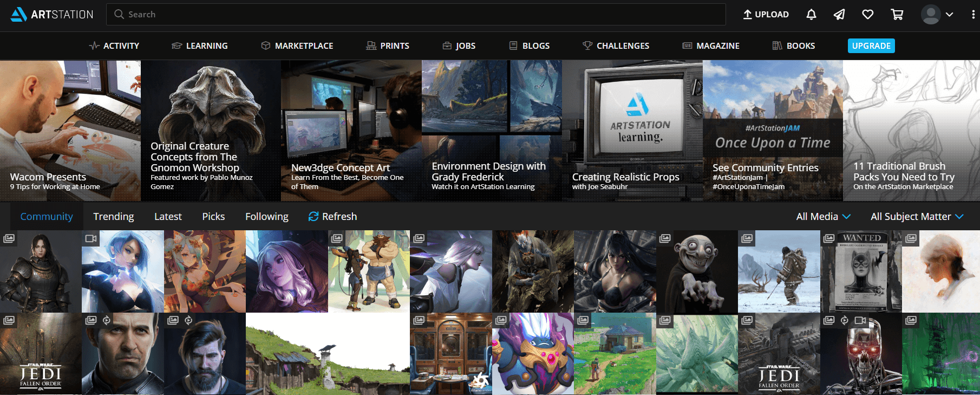Open Environment Design with Grady Frederick banner

pyautogui.click(x=492, y=131)
